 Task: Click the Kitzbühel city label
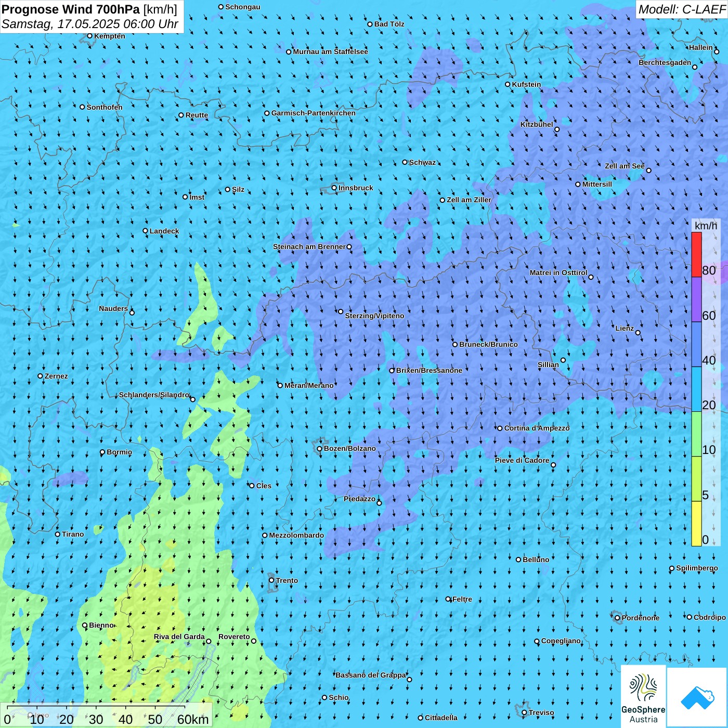pyautogui.click(x=537, y=124)
